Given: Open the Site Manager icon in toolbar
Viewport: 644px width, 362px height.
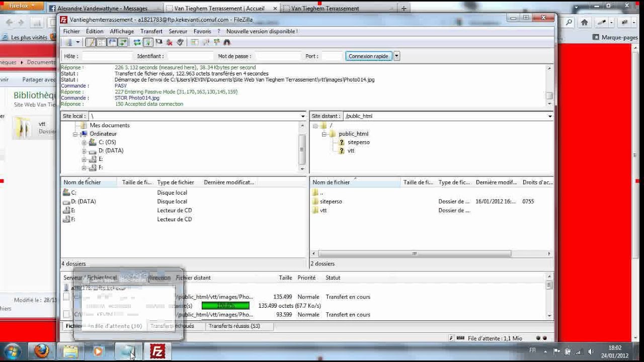Looking at the screenshot, I should point(69,43).
